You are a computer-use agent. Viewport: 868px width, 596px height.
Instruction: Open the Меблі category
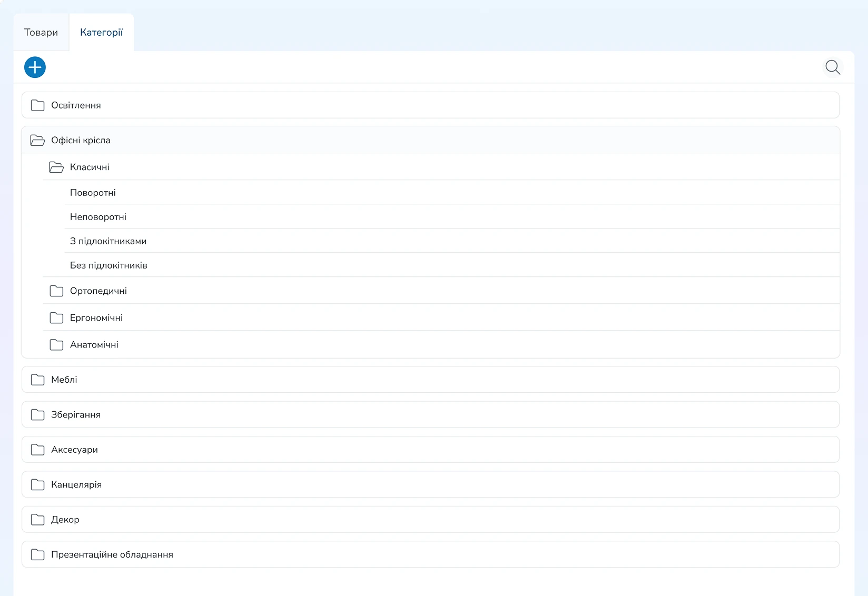point(430,380)
